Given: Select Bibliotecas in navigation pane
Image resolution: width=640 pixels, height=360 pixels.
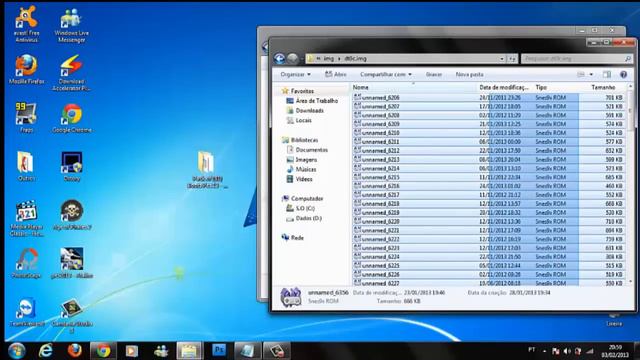Looking at the screenshot, I should (x=300, y=140).
